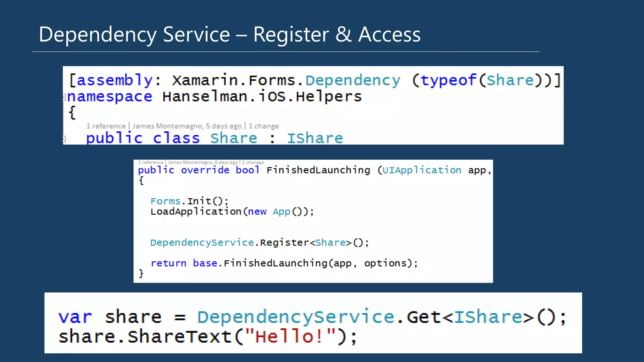
Task: Click 'Hanselman.iOS.Helpers' namespace name
Action: tap(262, 96)
